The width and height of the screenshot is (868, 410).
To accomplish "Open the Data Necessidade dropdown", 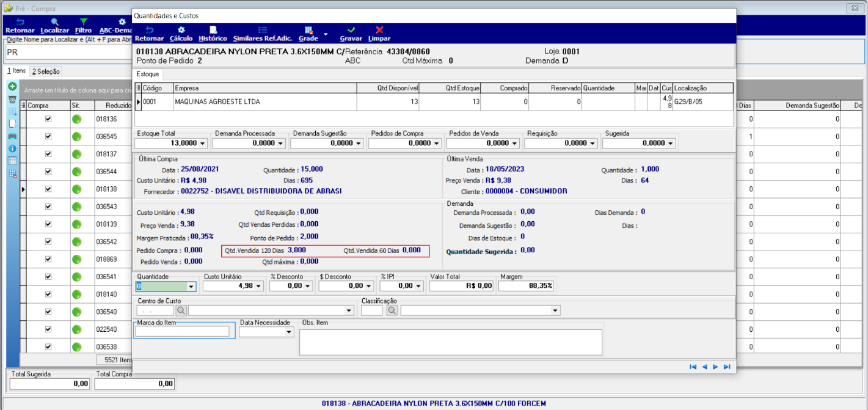I will click(289, 332).
